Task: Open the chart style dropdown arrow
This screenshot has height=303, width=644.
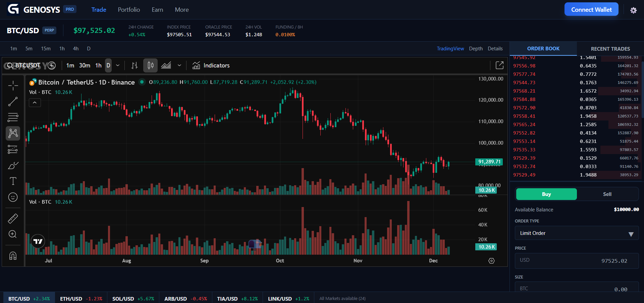Action: tap(180, 65)
